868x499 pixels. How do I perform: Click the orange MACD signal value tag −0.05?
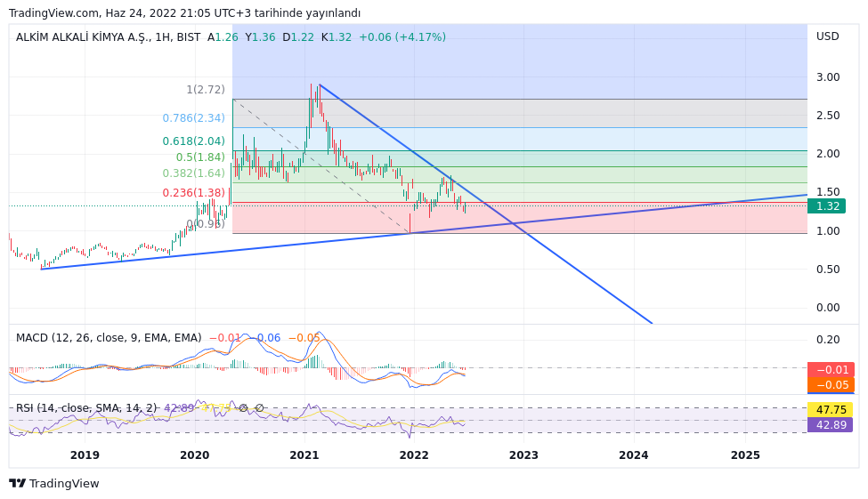click(x=831, y=385)
